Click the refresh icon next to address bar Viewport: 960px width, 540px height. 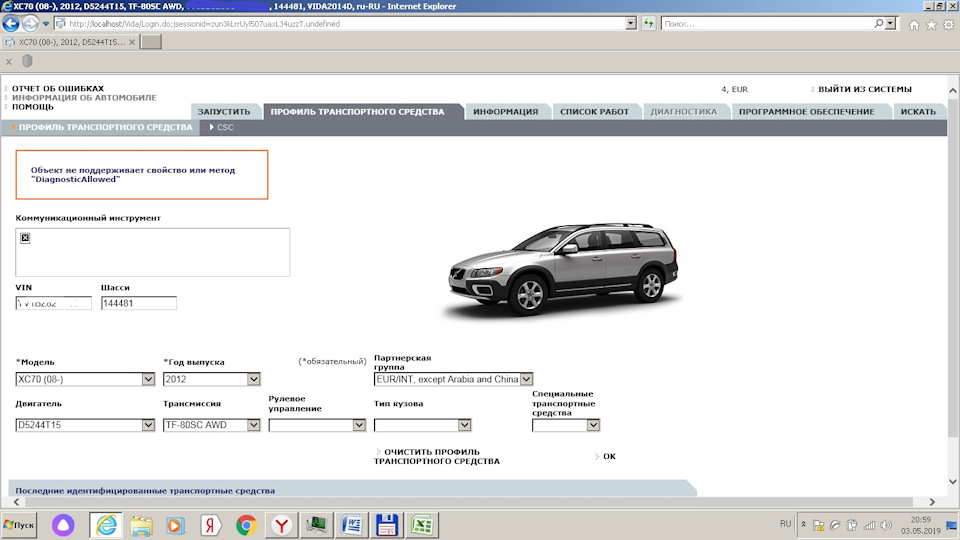[648, 23]
